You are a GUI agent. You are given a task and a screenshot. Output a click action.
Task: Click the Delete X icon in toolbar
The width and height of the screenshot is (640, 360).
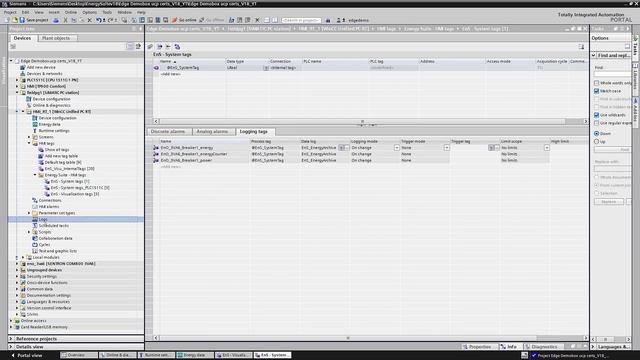(x=89, y=20)
